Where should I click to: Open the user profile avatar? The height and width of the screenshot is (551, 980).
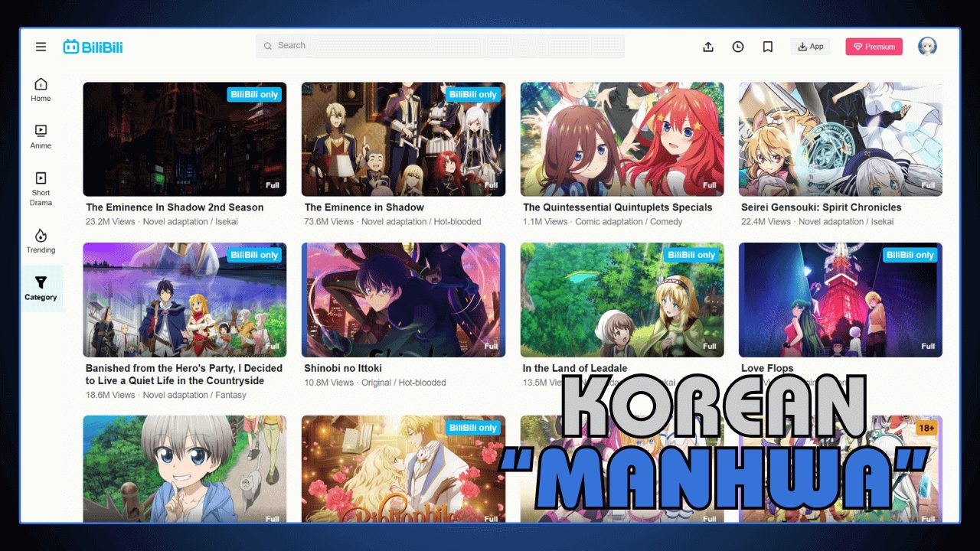[x=927, y=47]
